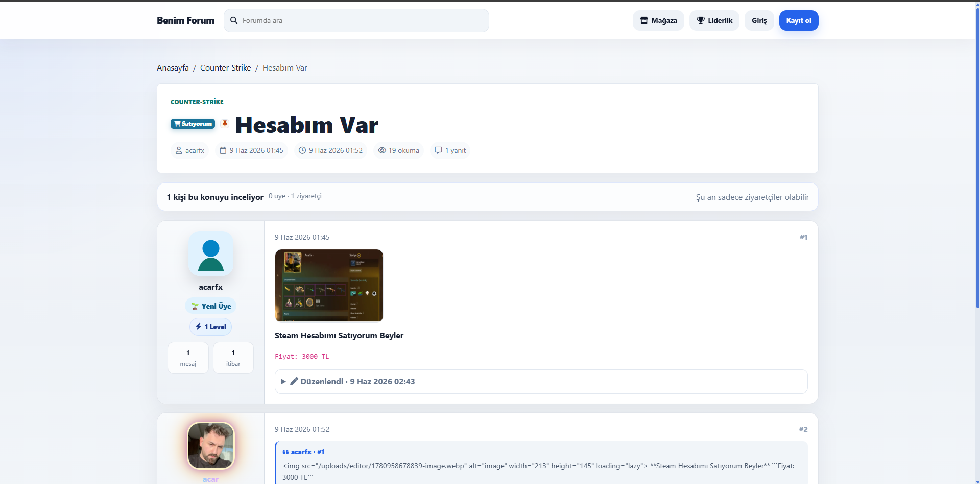Open Counter-Strike breadcrumb link

click(225, 68)
